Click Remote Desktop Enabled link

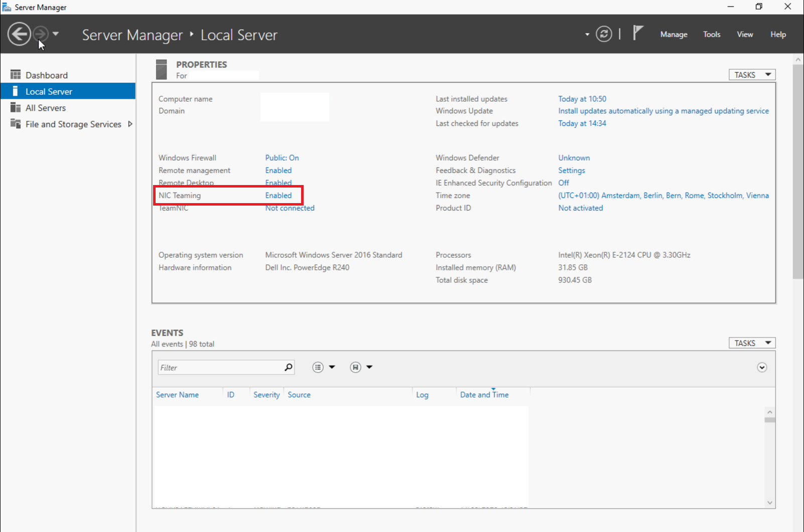pos(279,183)
